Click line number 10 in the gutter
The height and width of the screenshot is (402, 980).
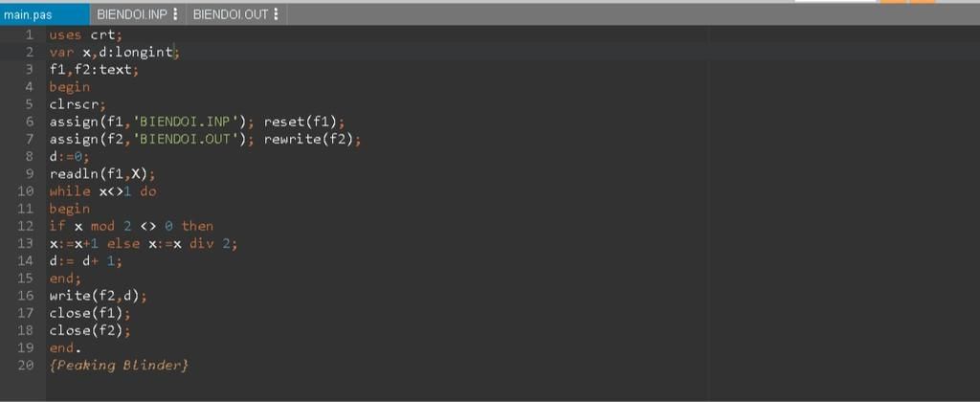pos(26,191)
